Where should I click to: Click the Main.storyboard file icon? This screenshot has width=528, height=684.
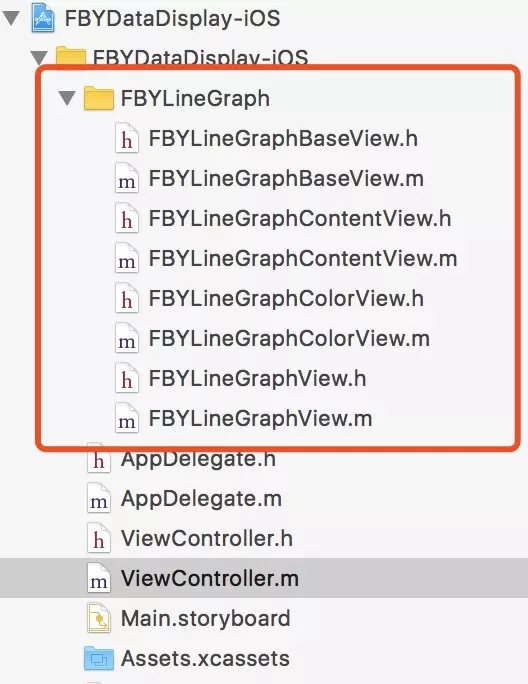pyautogui.click(x=99, y=618)
